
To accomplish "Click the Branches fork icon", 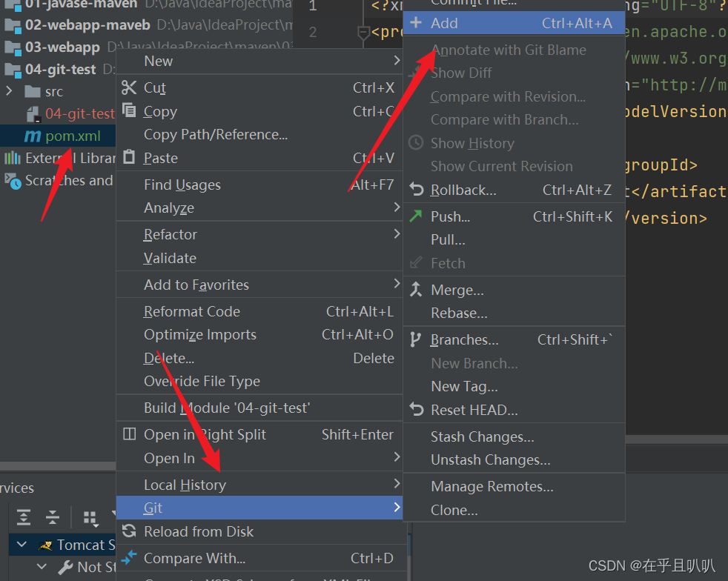I will click(x=416, y=339).
